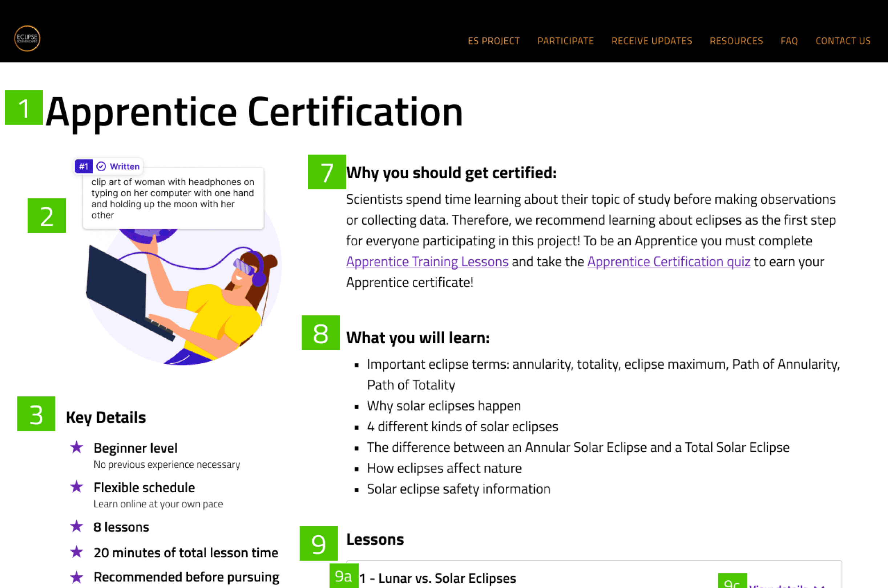The width and height of the screenshot is (888, 588).
Task: Open the Resources nav menu
Action: (x=736, y=41)
